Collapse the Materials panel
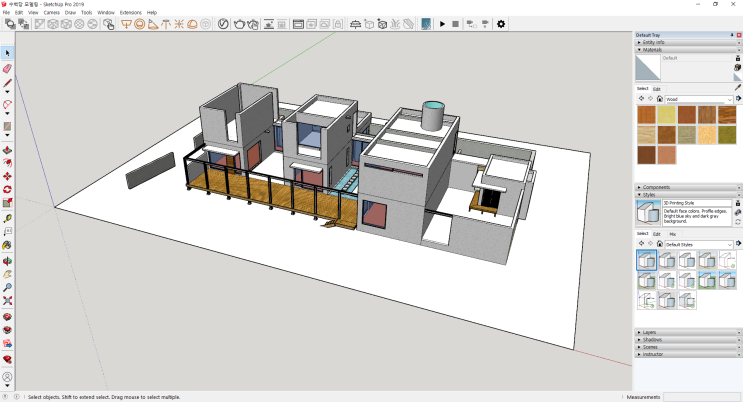Screen dimensions: 743x402 click(688, 49)
